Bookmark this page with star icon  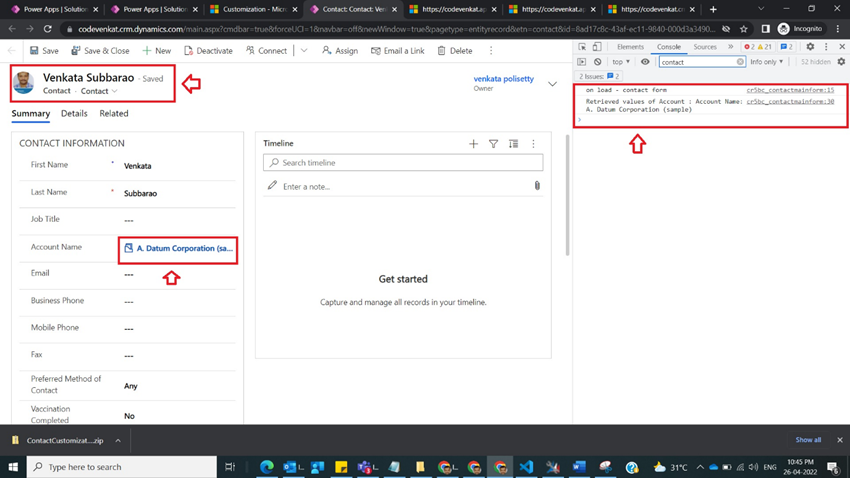coord(744,29)
